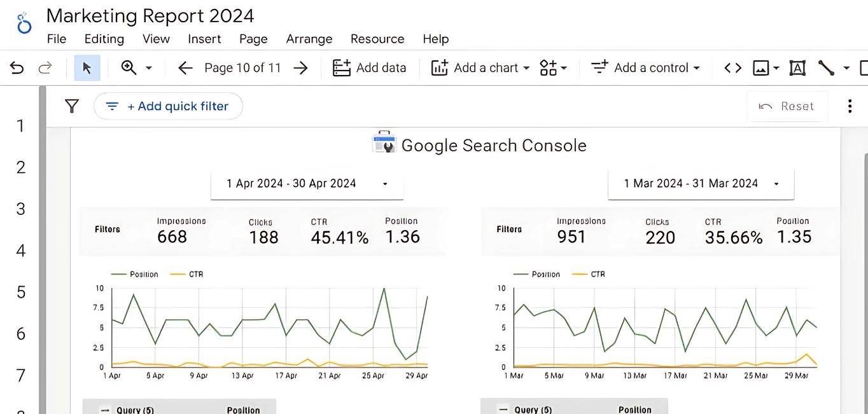Open the Insert menu
868x414 pixels.
click(x=204, y=39)
